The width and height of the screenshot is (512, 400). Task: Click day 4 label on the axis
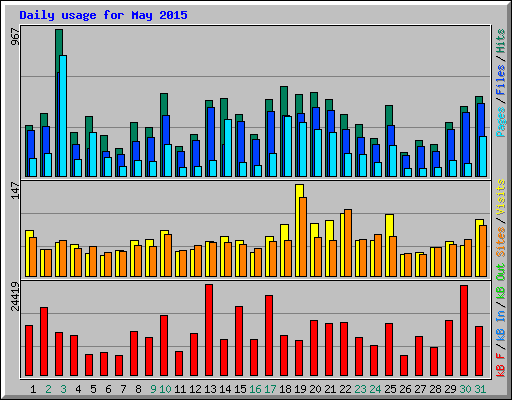pyautogui.click(x=78, y=389)
